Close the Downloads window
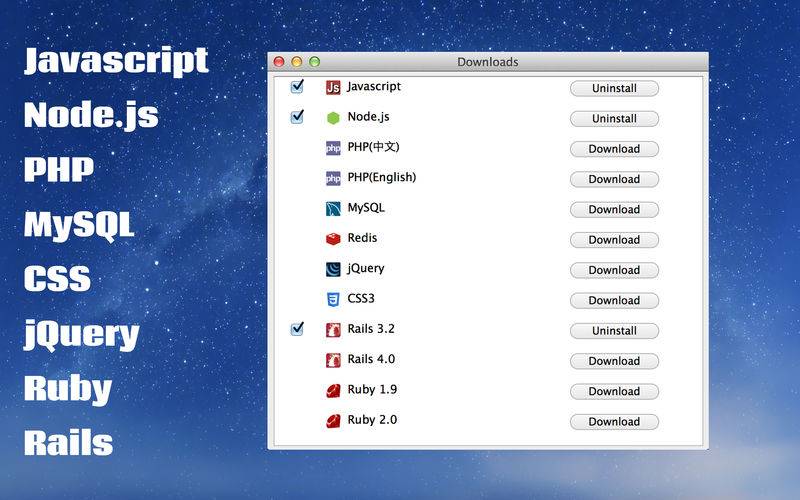800x500 pixels. point(279,62)
